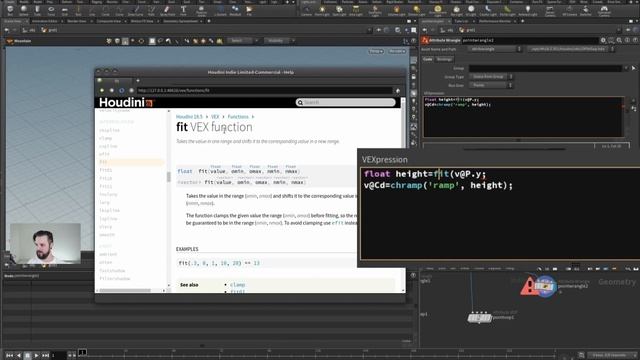The height and width of the screenshot is (360, 640).
Task: Add an Ambient Light from shelf
Action: [x=528, y=10]
